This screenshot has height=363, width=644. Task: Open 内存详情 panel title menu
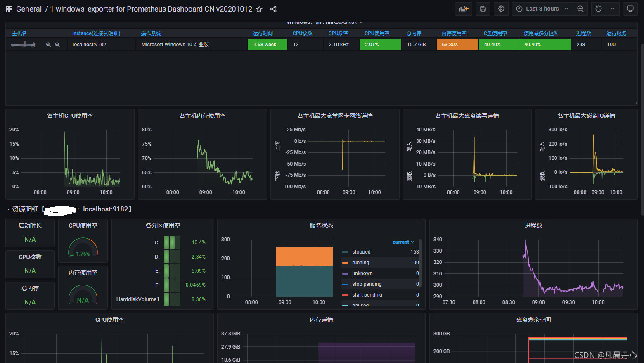(x=321, y=320)
